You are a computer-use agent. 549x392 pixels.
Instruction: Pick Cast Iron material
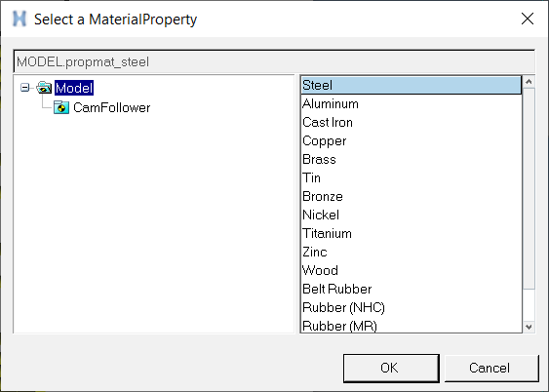tap(412, 123)
